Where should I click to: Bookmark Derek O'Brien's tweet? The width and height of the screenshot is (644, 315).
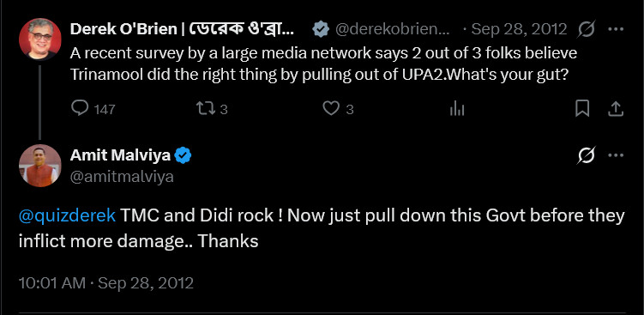tap(582, 108)
